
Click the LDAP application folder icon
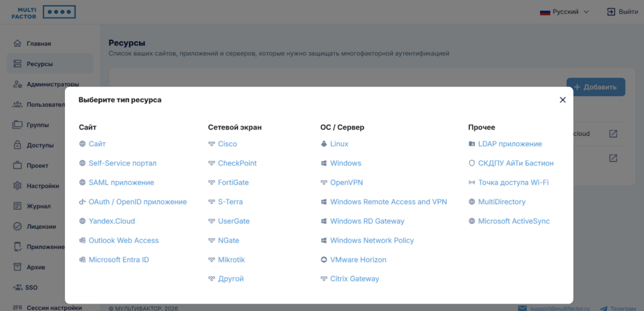472,144
